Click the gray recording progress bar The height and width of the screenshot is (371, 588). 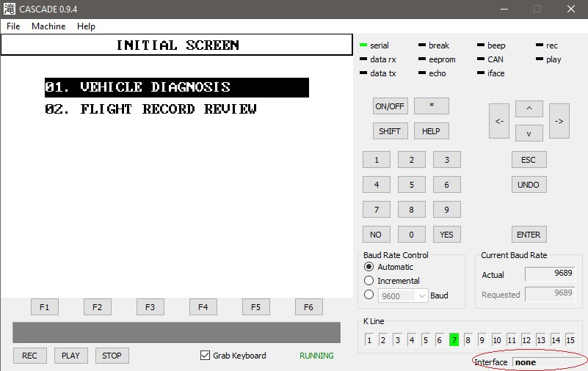[177, 332]
